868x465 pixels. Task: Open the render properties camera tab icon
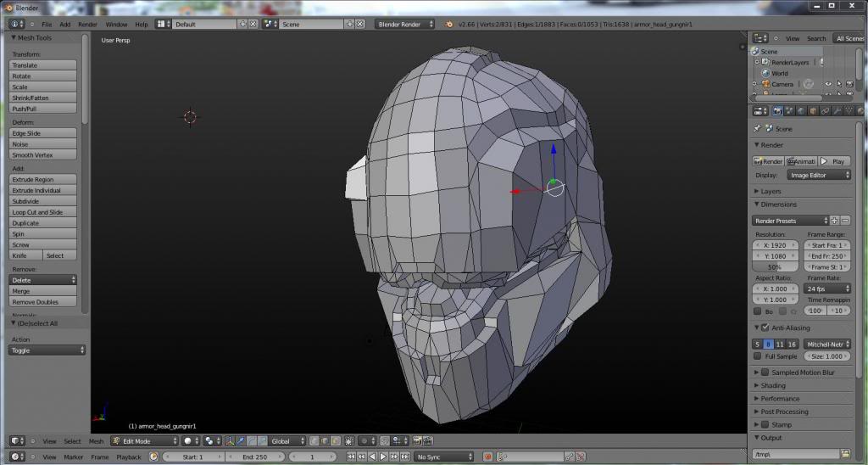click(777, 111)
